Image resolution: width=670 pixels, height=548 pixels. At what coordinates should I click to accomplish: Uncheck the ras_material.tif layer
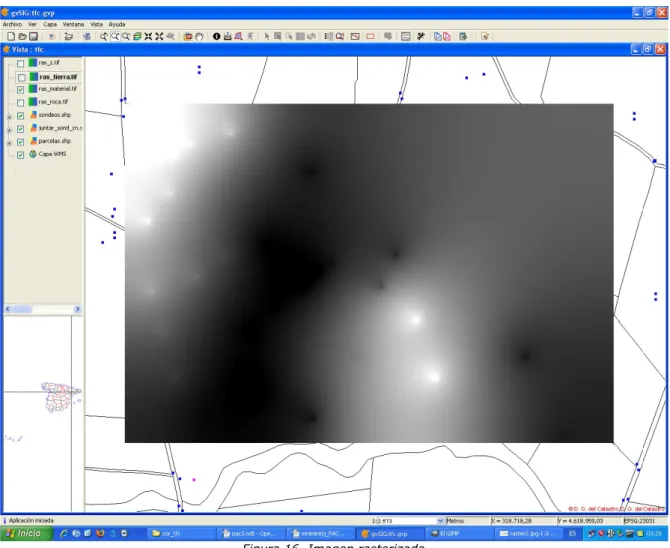click(x=20, y=90)
